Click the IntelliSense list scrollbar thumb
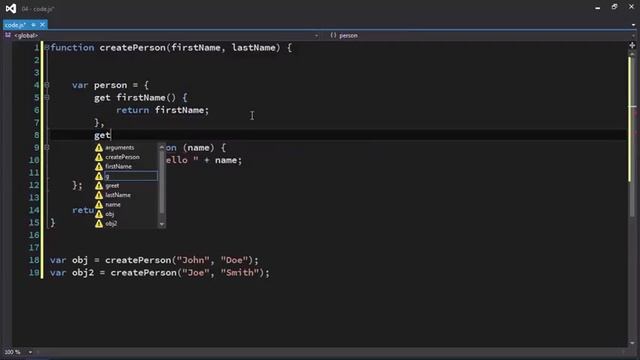Image resolution: width=640 pixels, height=360 pixels. tap(162, 182)
